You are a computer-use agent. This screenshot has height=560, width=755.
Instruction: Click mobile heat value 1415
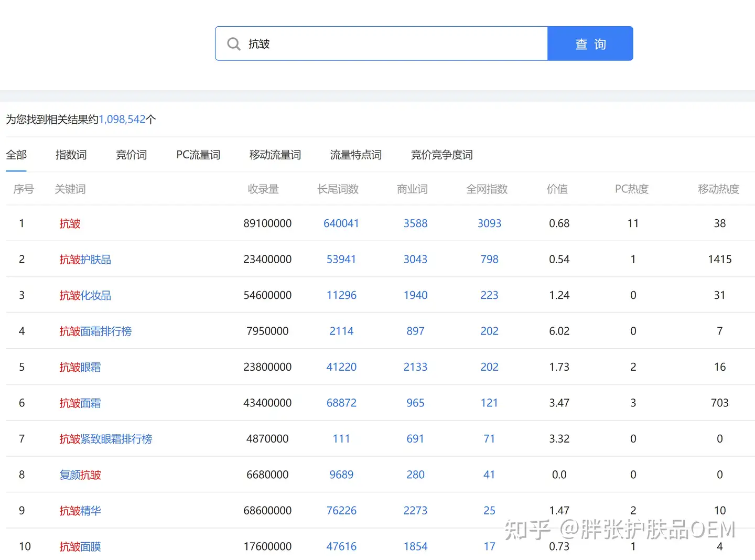719,260
